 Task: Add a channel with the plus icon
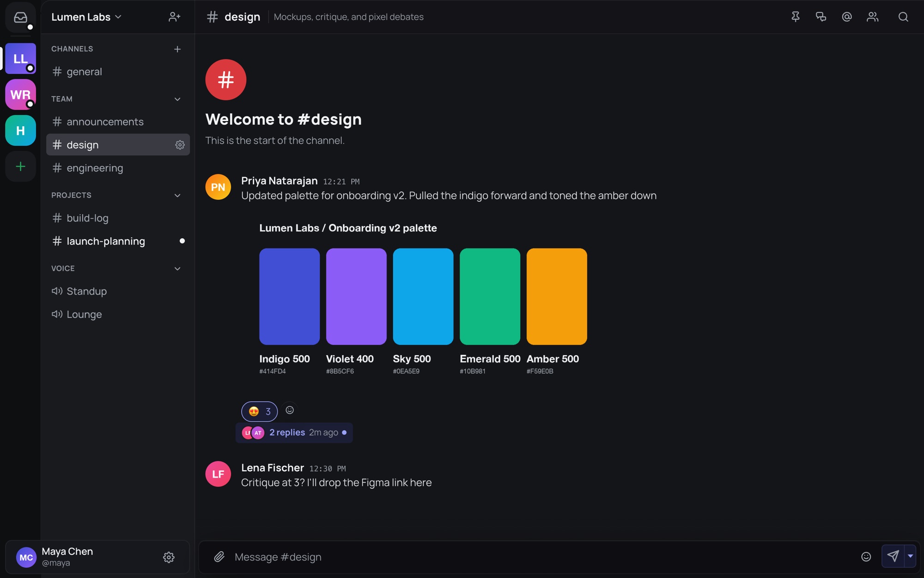click(x=177, y=49)
